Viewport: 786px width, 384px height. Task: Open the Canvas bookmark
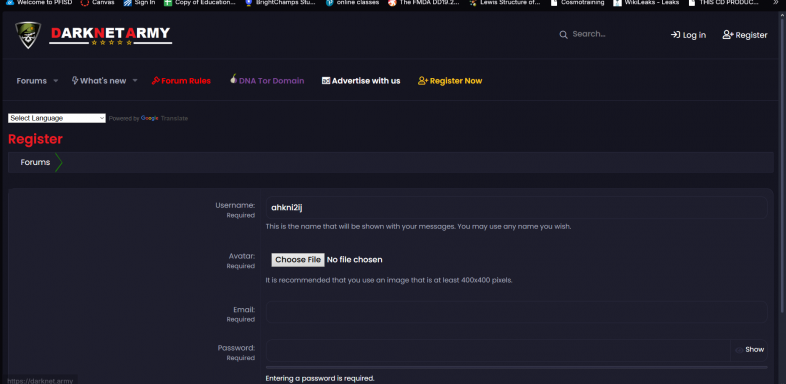click(98, 3)
